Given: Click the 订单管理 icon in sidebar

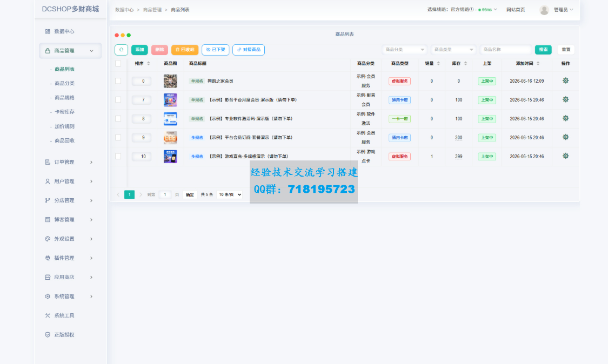Looking at the screenshot, I should [x=48, y=162].
